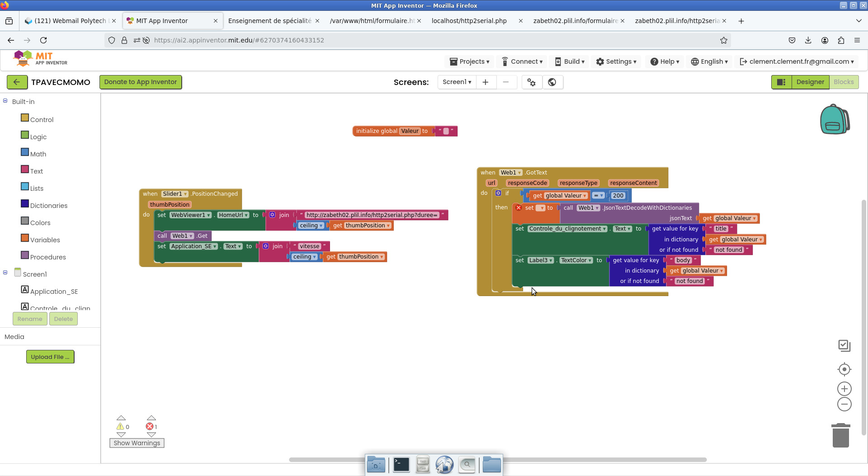
Task: Click the green back arrow button
Action: pyautogui.click(x=17, y=82)
